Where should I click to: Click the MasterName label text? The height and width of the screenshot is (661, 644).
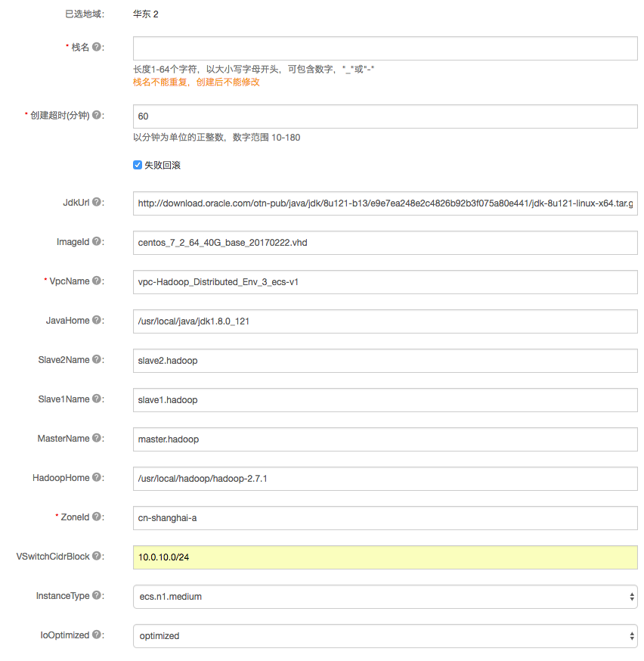pyautogui.click(x=63, y=439)
